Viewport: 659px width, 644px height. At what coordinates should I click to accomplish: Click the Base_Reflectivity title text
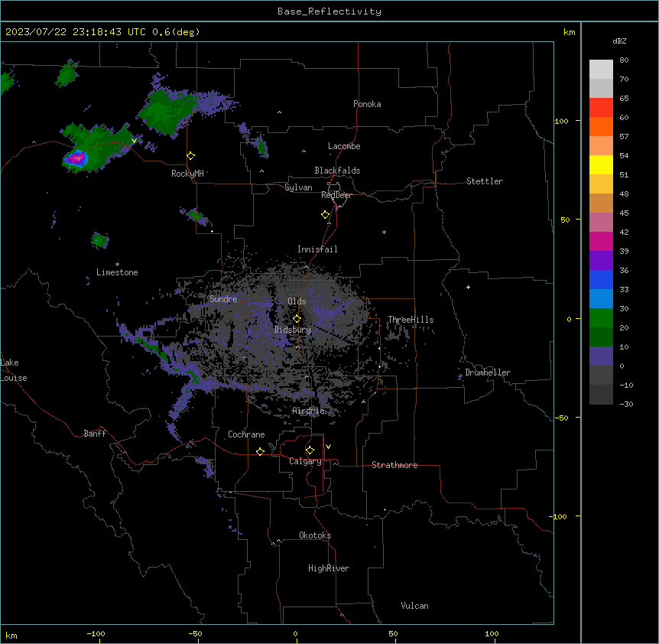click(329, 11)
